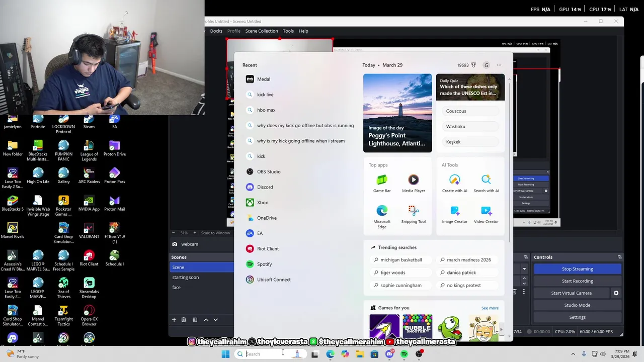Screen dimensions: 644x362
Task: Open search panel more options ellipsis
Action: [x=499, y=65]
